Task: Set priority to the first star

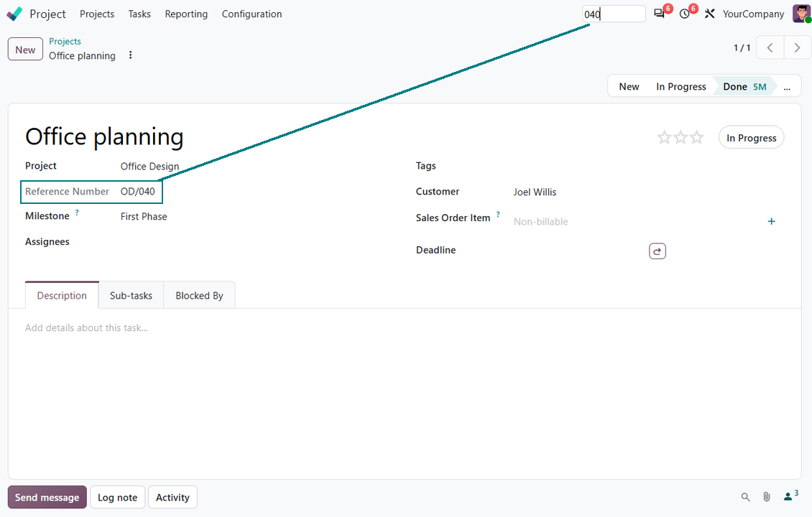Action: [x=665, y=138]
